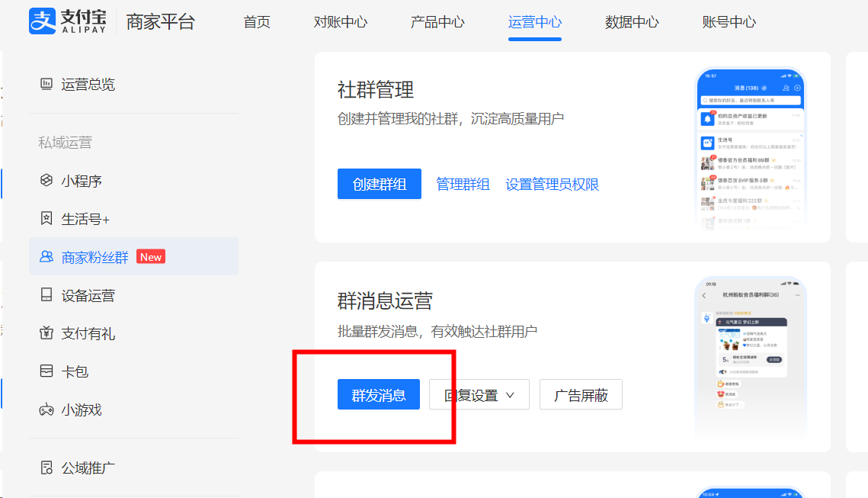Expand the 回复设置 dropdown
The height and width of the screenshot is (498, 868).
[x=479, y=395]
